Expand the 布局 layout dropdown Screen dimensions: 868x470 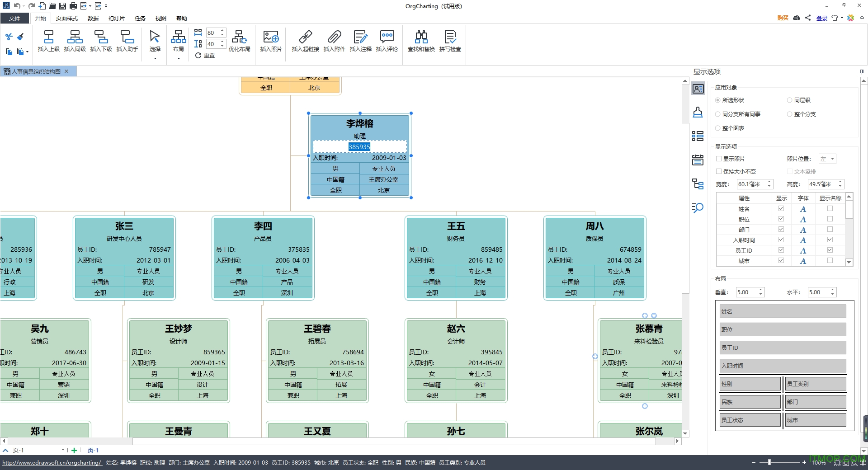pos(179,58)
